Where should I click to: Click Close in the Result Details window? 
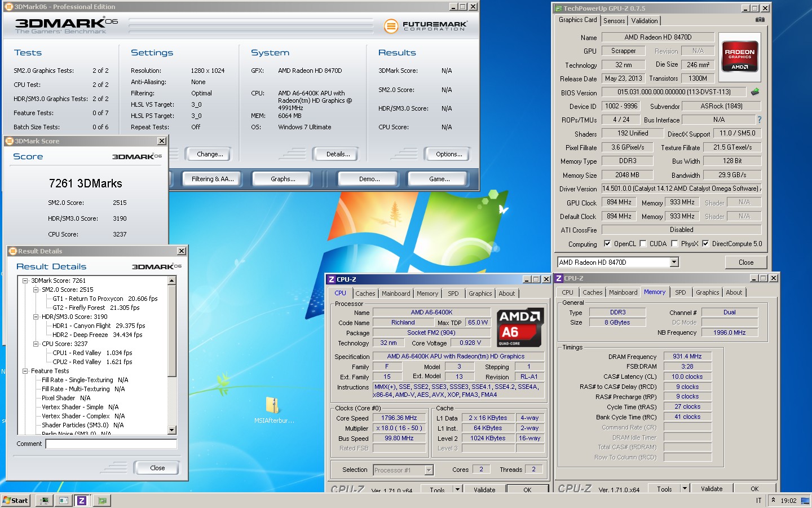157,468
